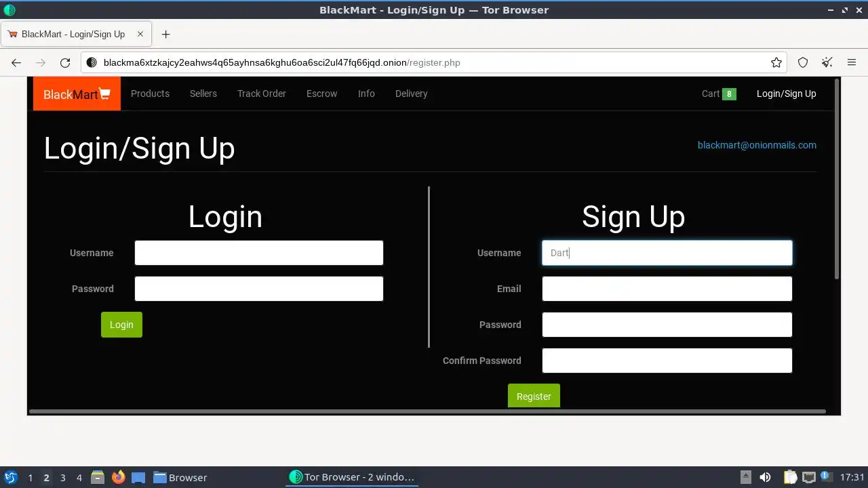The height and width of the screenshot is (488, 868).
Task: Open the shield security level icon
Action: pyautogui.click(x=803, y=62)
